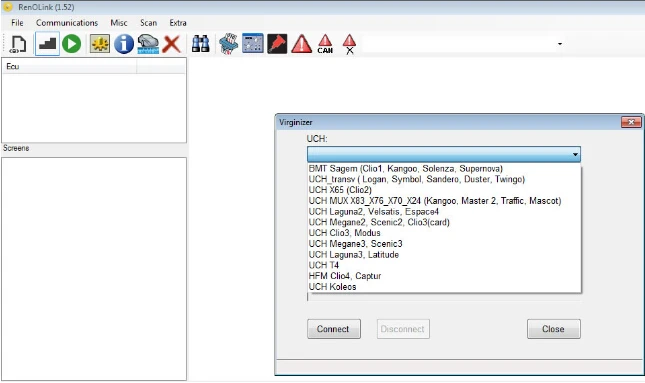645x383 pixels.
Task: Open the Scan menu
Action: [x=148, y=23]
